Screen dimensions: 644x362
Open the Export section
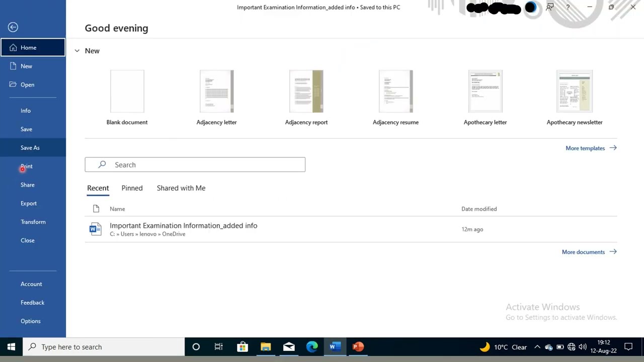pyautogui.click(x=33, y=204)
